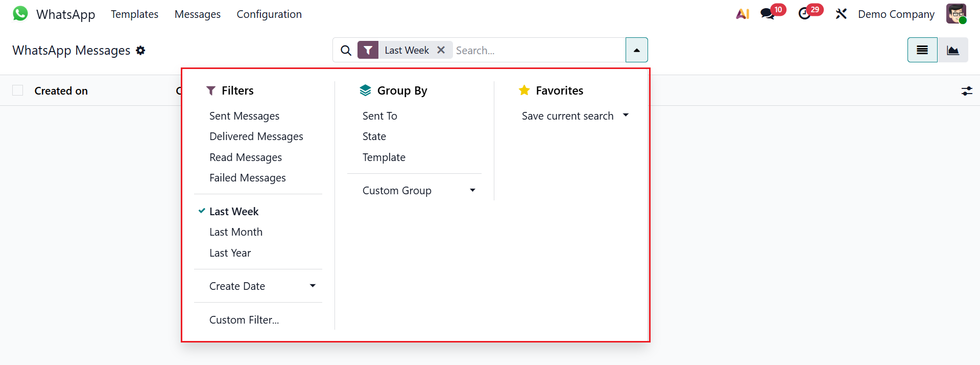Open the Templates menu
Viewport: 980px width, 365px height.
click(134, 14)
